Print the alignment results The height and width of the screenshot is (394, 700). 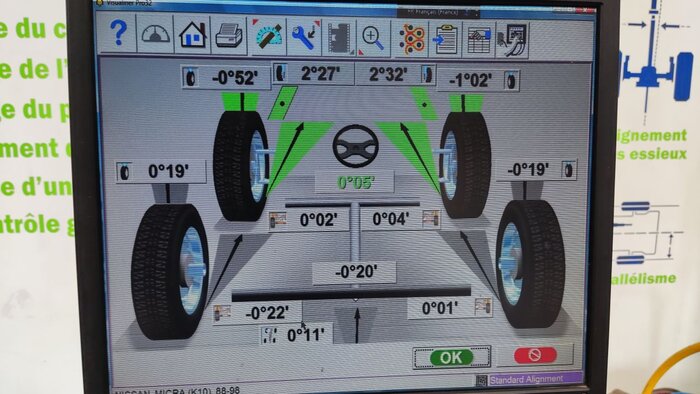[x=229, y=36]
